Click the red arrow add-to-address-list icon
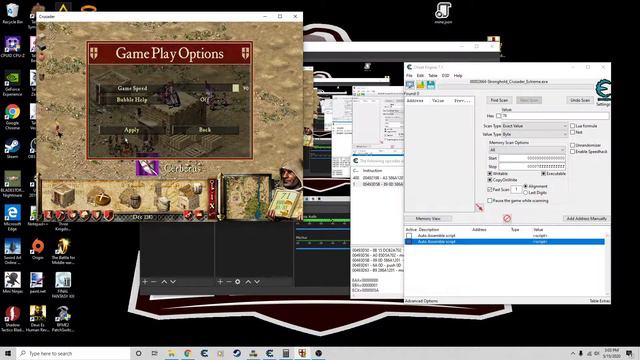 click(479, 207)
